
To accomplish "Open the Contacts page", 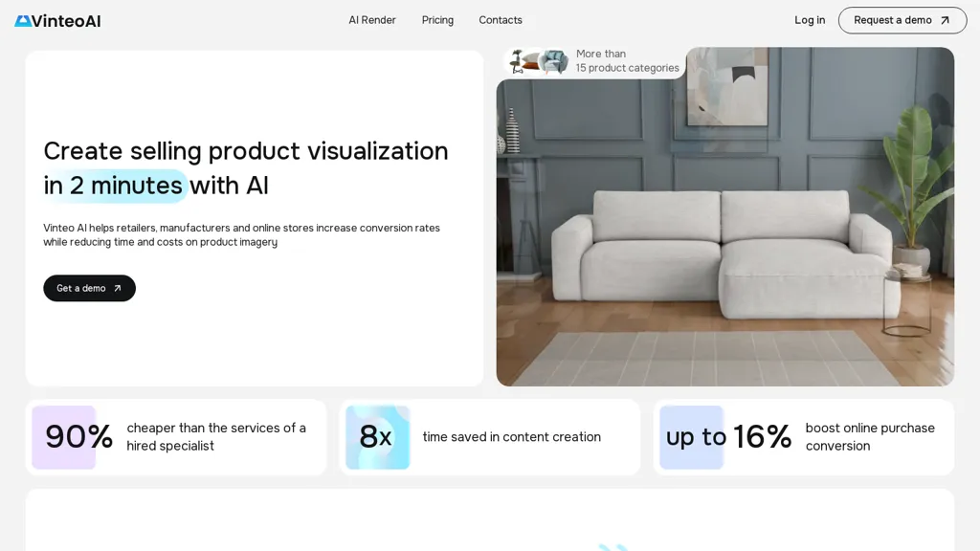I will [x=500, y=20].
